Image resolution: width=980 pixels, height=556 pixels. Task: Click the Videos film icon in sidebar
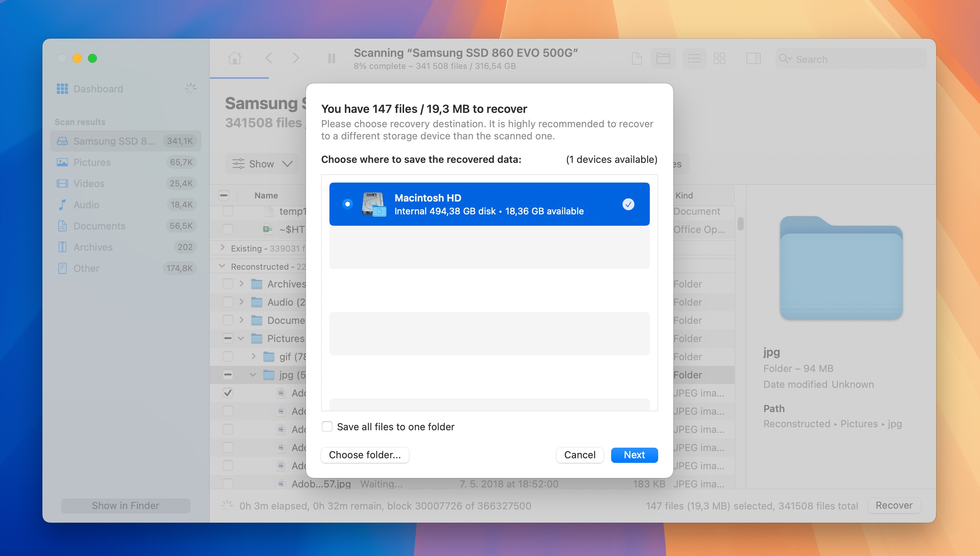click(x=62, y=183)
